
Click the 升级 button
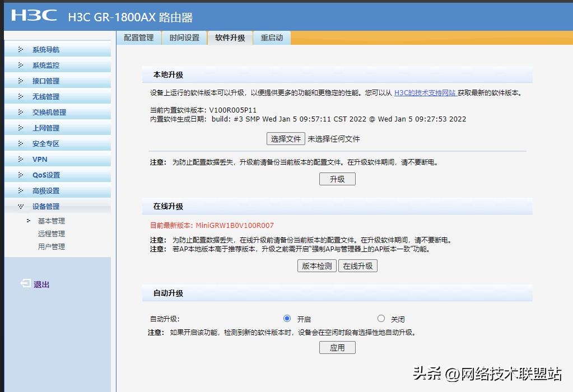(x=337, y=179)
